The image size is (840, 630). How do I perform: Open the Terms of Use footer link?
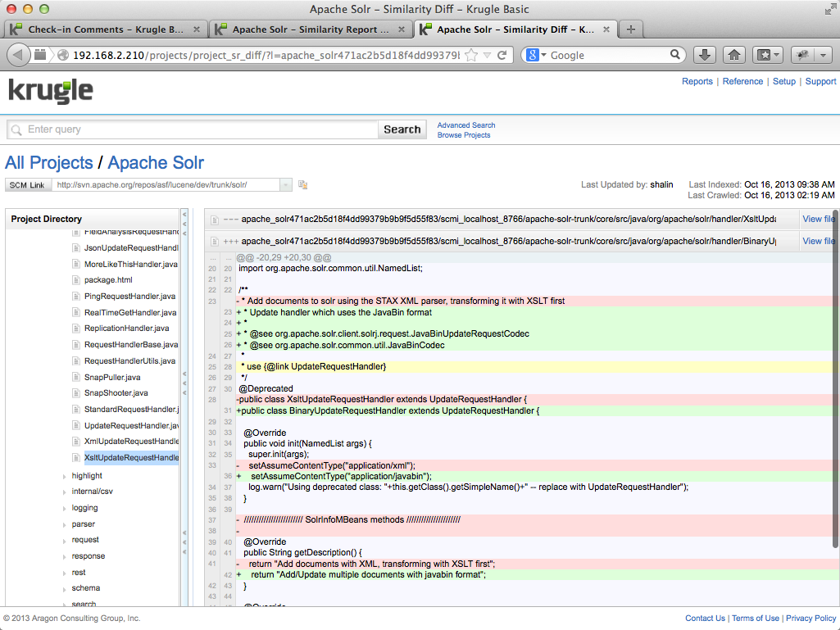coord(756,619)
